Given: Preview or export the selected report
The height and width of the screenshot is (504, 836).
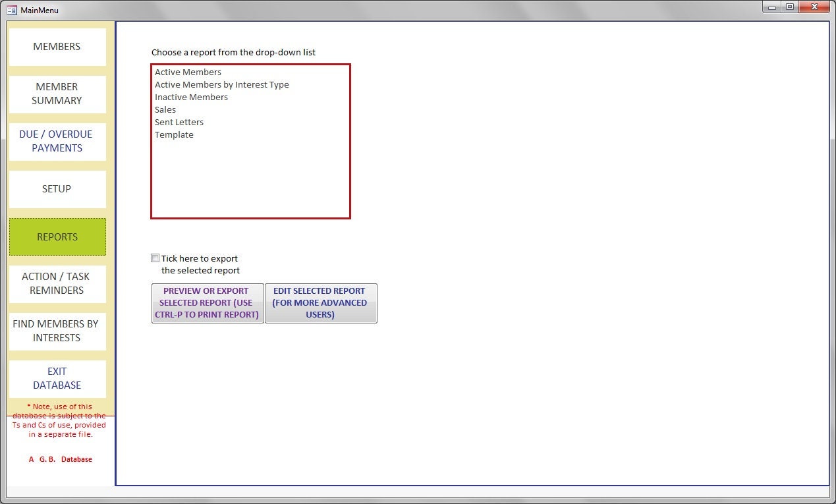Looking at the screenshot, I should point(207,302).
